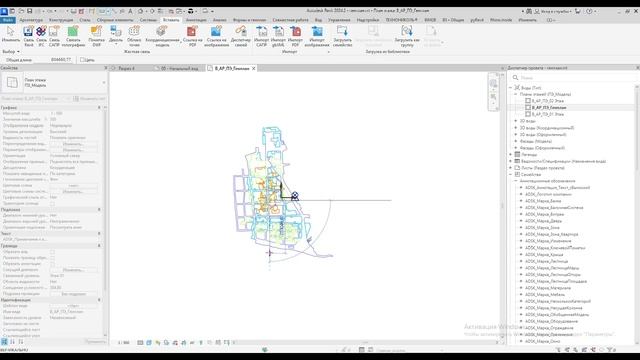Image resolution: width=640 pixels, height=360 pixels.
Task: Open the Выбор dropdown under ribbon
Action: pos(11,51)
